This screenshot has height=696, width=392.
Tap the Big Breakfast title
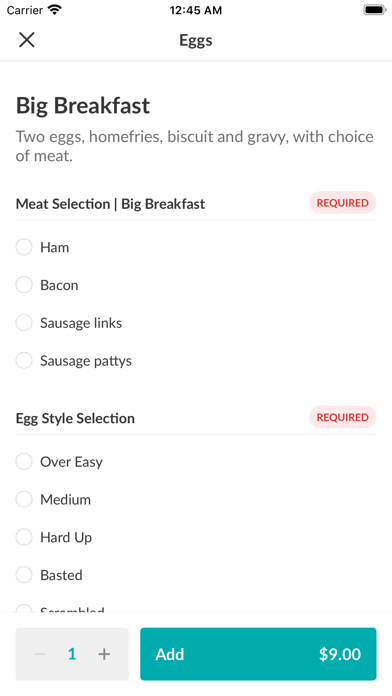coord(83,106)
